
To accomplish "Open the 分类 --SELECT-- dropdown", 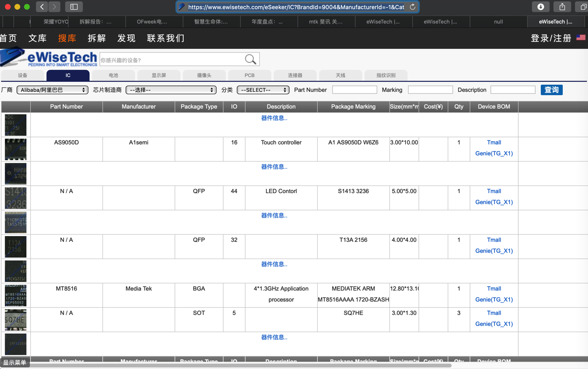I will click(263, 90).
